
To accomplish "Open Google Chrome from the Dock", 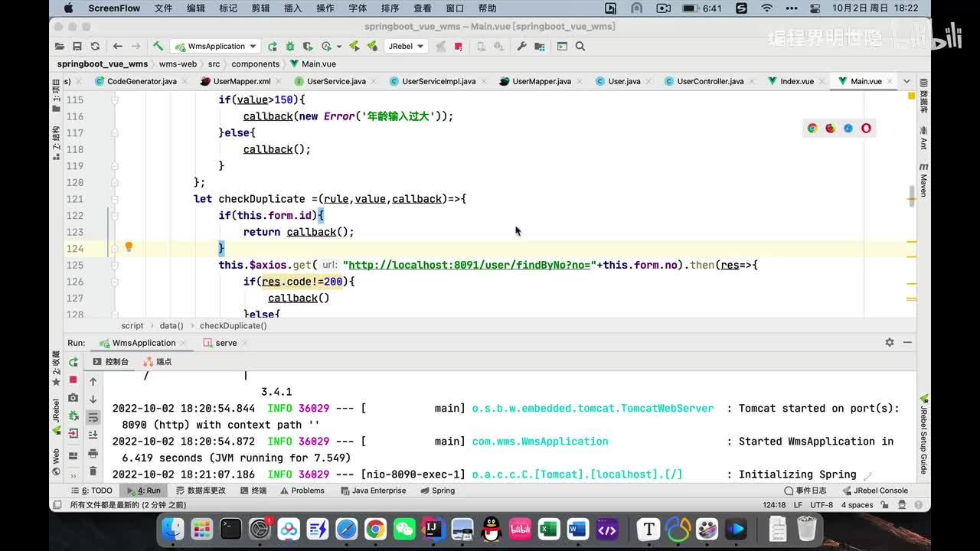I will pyautogui.click(x=375, y=529).
